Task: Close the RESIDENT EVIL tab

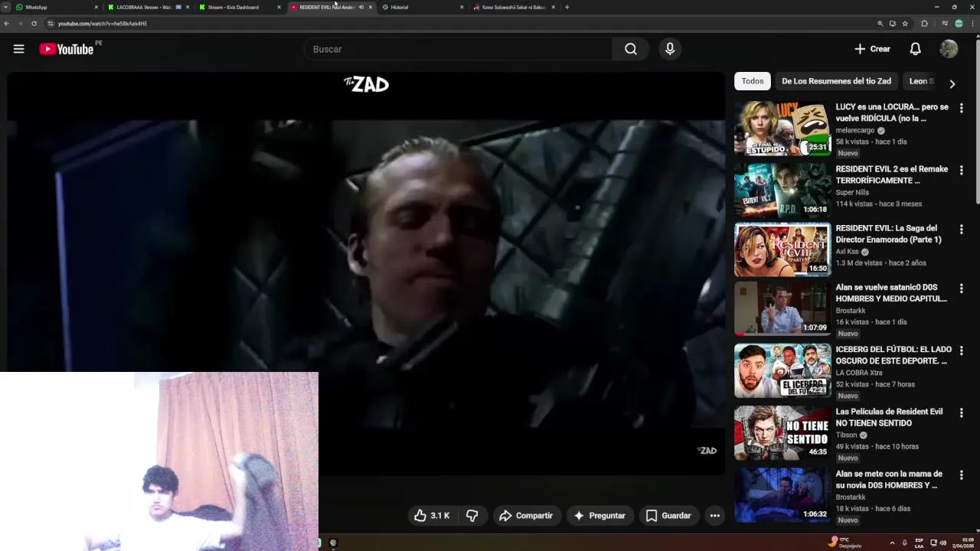Action: click(371, 7)
